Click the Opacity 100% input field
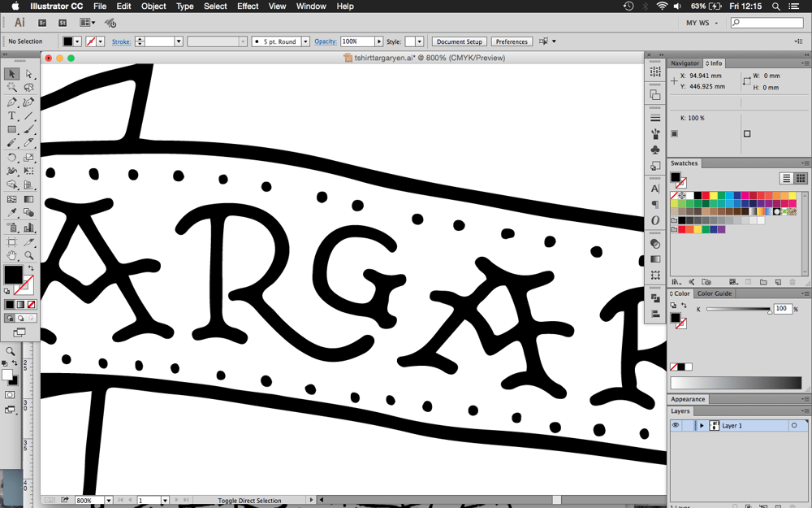The height and width of the screenshot is (508, 812). 357,41
